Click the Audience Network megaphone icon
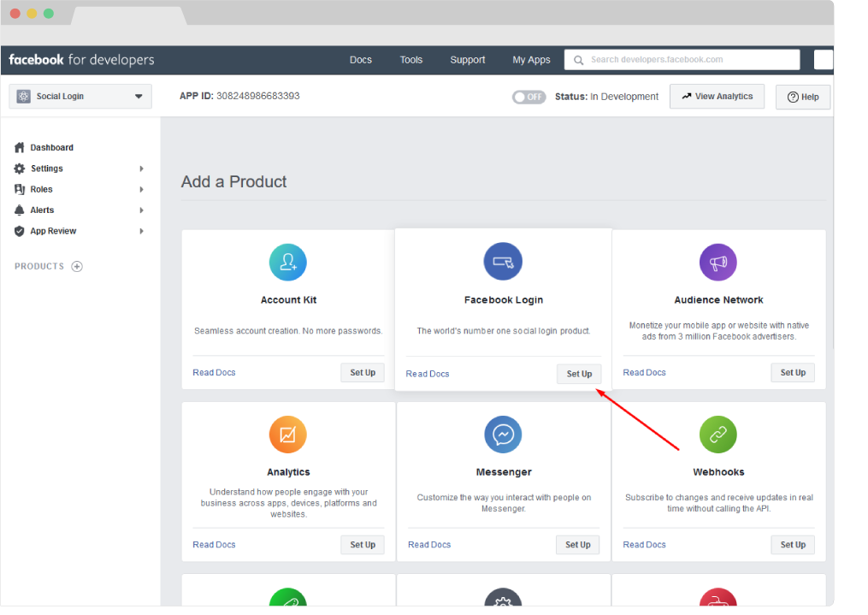Screen dimensions: 868x615 click(x=717, y=262)
